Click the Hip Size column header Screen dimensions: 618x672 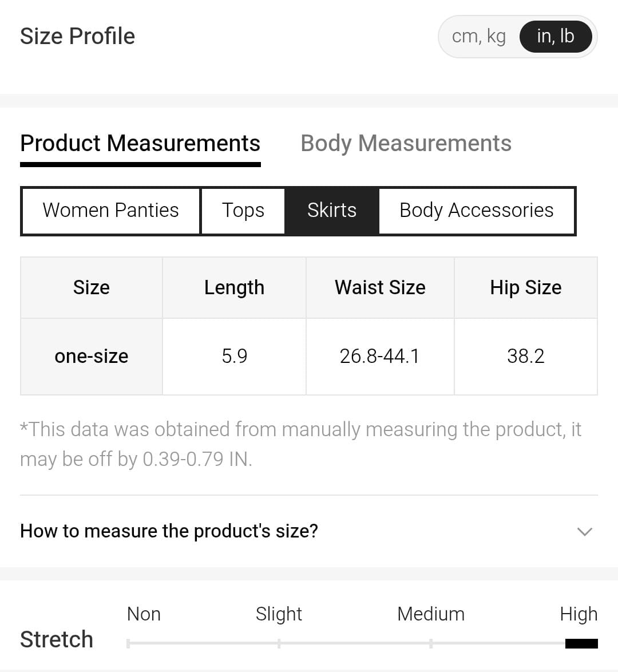525,287
